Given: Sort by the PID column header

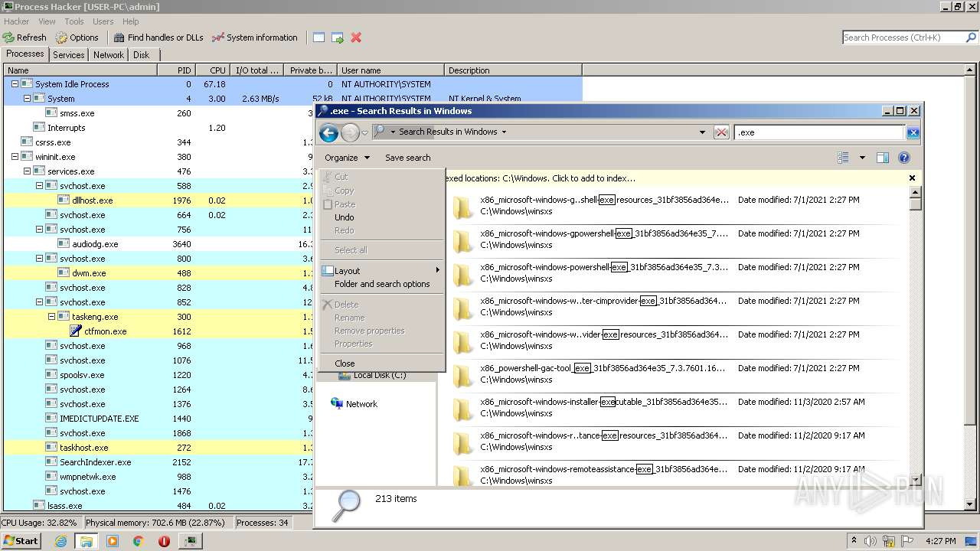Looking at the screenshot, I should 176,70.
